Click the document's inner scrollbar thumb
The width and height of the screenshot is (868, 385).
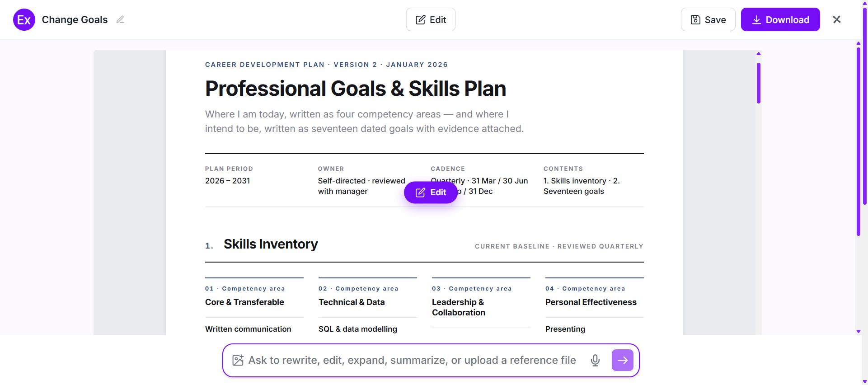759,83
